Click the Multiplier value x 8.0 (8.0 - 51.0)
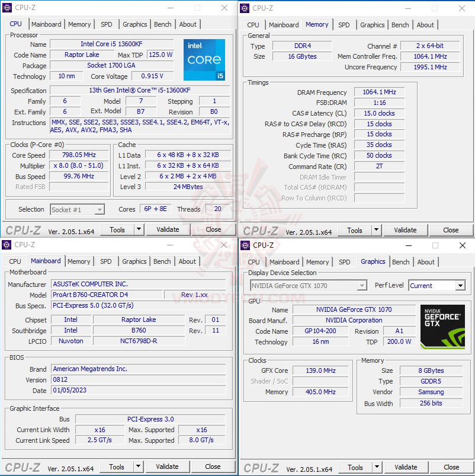The image size is (475, 476). pyautogui.click(x=79, y=165)
